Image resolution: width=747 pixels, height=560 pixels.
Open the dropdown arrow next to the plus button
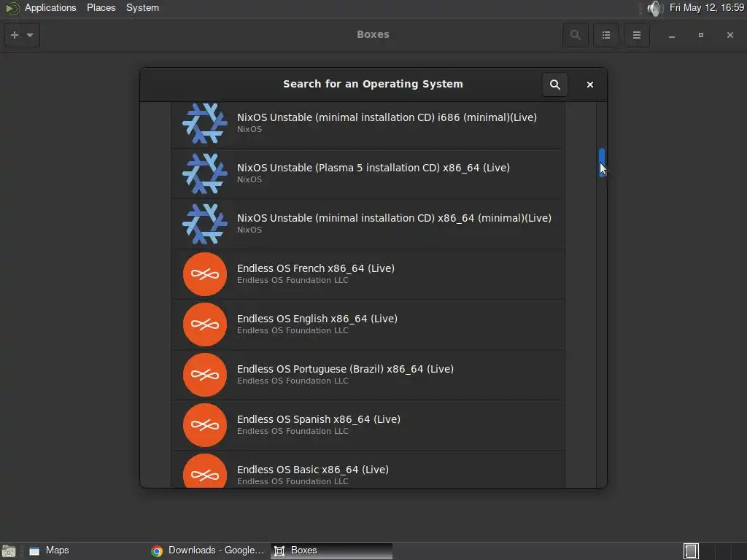(30, 35)
